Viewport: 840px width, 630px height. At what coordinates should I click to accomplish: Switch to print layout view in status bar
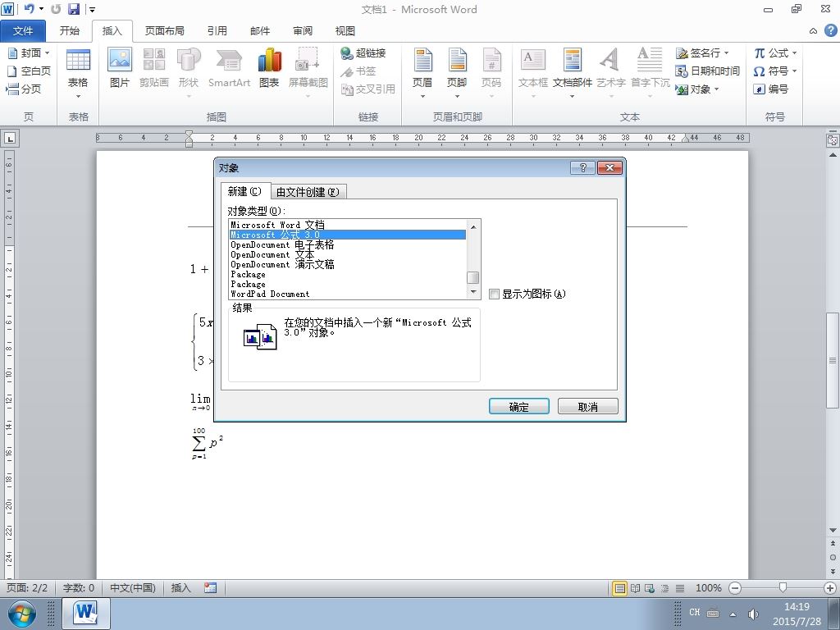pos(620,588)
